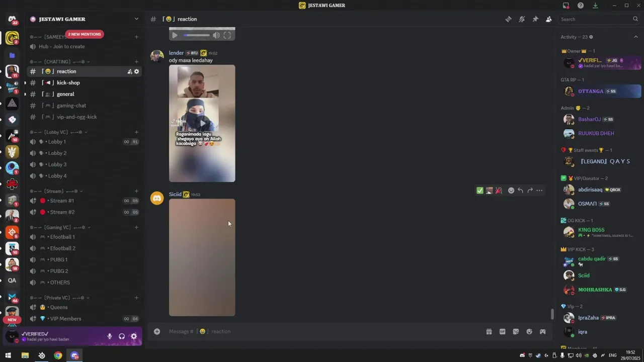The height and width of the screenshot is (362, 644).
Task: Open the gift picker icon
Action: click(489, 331)
